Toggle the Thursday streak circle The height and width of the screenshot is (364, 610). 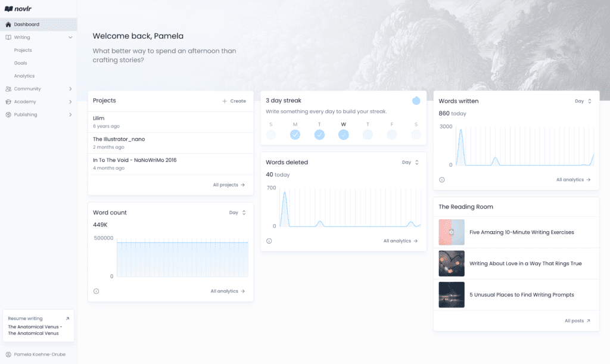coord(368,135)
